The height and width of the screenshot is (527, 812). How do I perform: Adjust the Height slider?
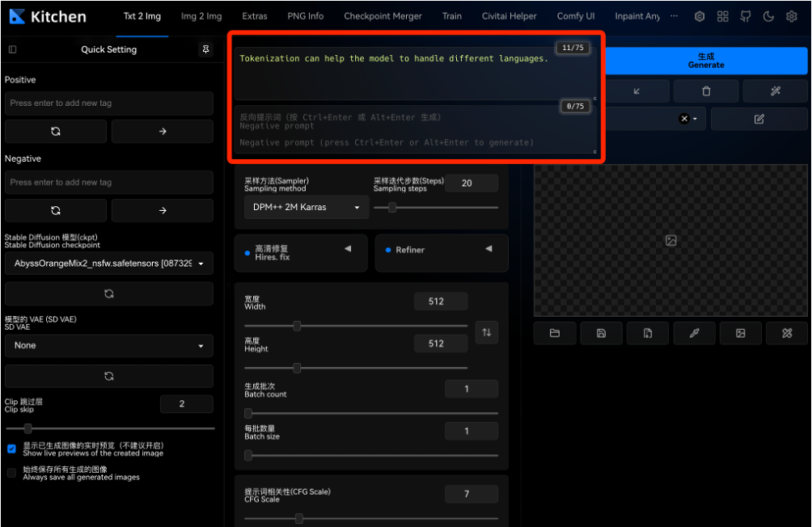tap(356, 368)
